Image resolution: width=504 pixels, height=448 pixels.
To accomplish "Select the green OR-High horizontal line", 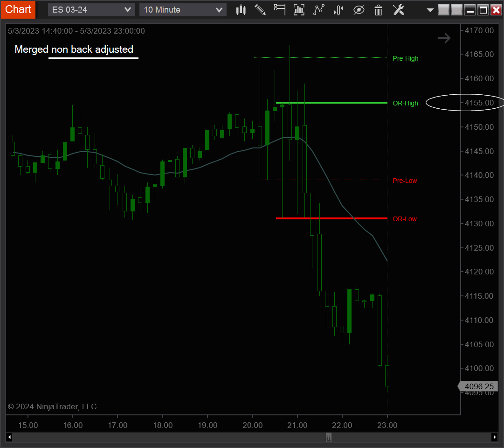I will click(331, 103).
